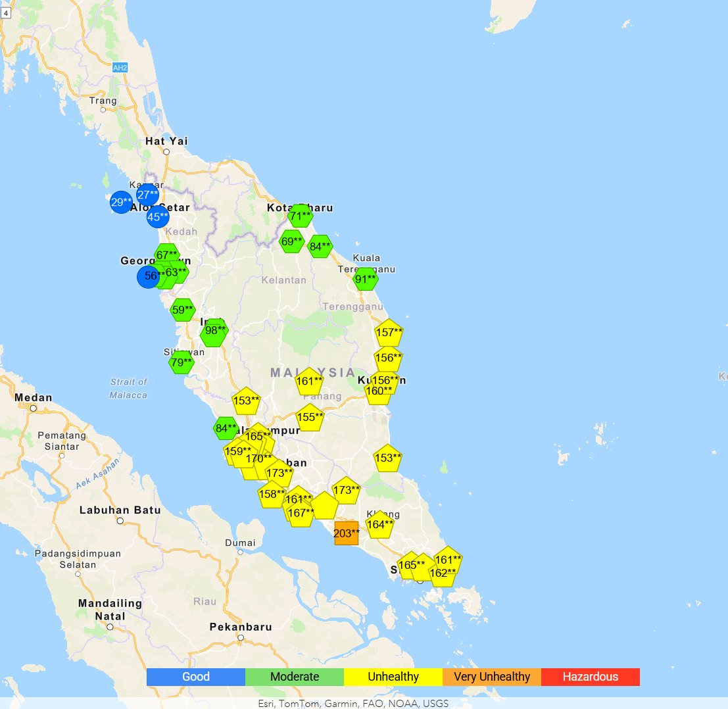
Task: Select the green 84** marker near Kuala Terengganu coast
Action: click(320, 246)
